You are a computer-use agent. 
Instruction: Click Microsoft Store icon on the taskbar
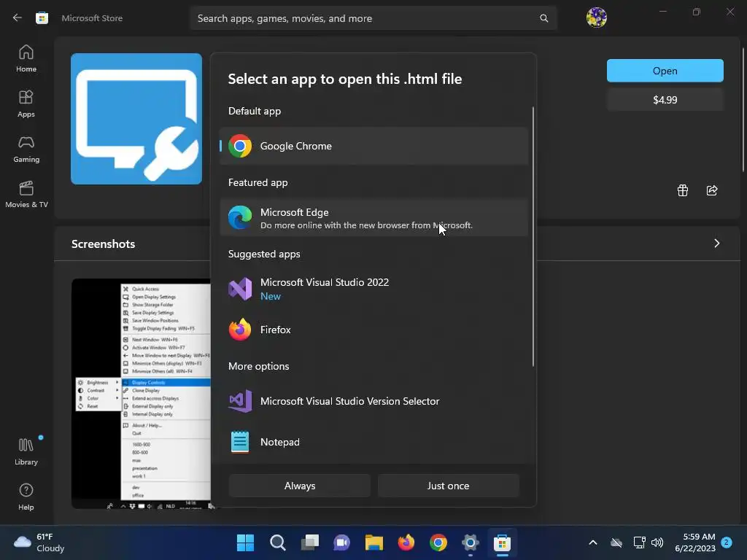click(502, 542)
